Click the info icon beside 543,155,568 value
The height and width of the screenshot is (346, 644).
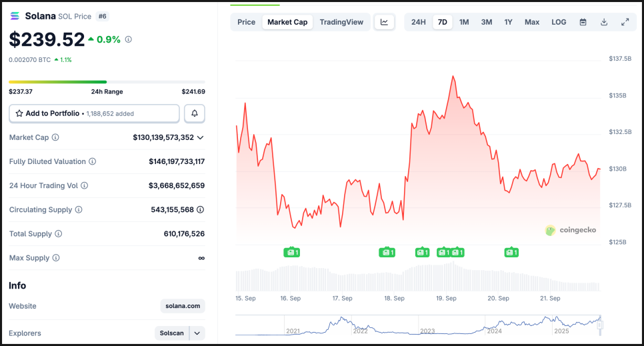(200, 209)
